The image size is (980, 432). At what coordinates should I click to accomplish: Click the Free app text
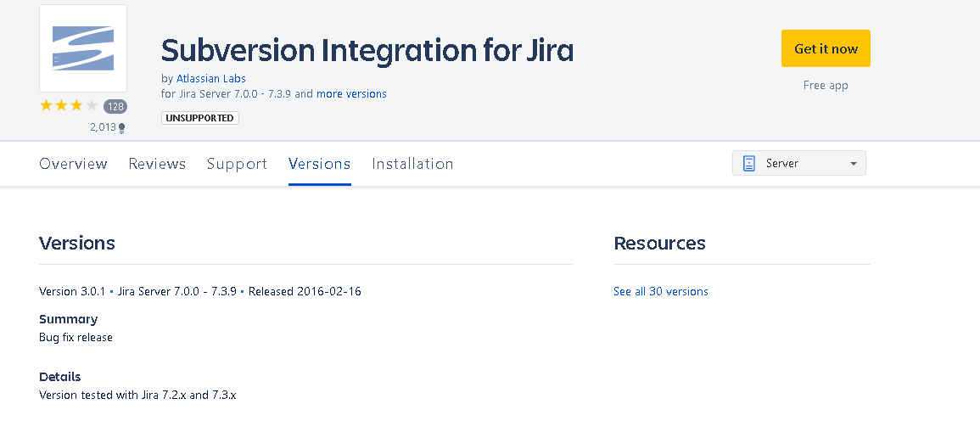(x=826, y=86)
